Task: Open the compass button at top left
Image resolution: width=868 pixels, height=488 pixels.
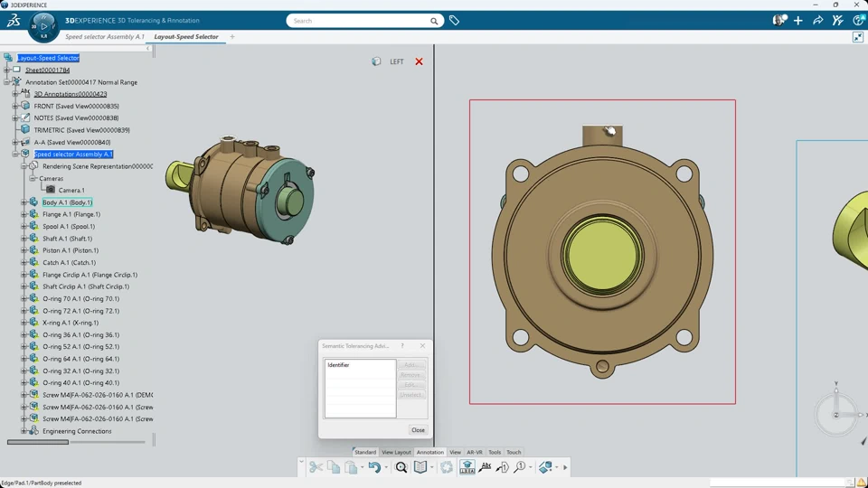Action: [x=43, y=26]
